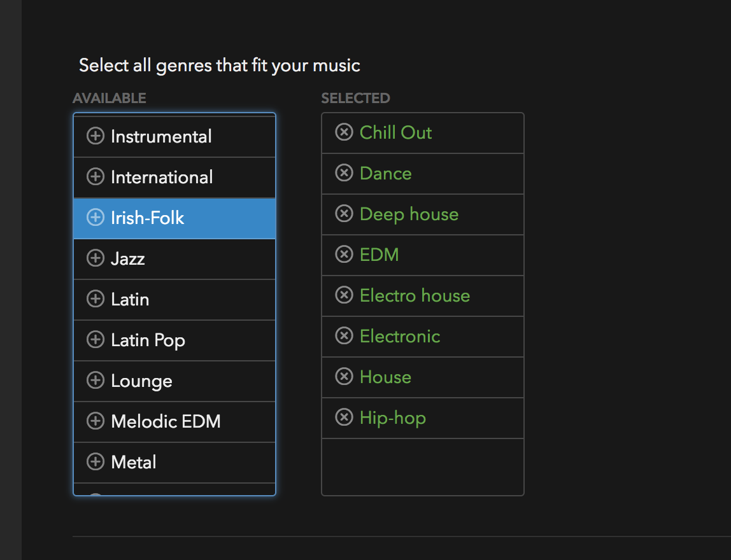Click the Latin label in Available list
The width and height of the screenshot is (731, 560).
tap(130, 299)
